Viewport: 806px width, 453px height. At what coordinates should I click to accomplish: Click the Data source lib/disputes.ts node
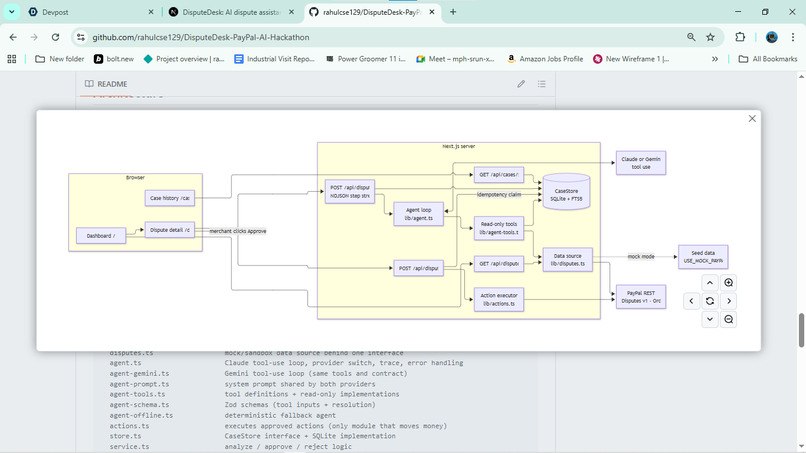[x=567, y=260]
